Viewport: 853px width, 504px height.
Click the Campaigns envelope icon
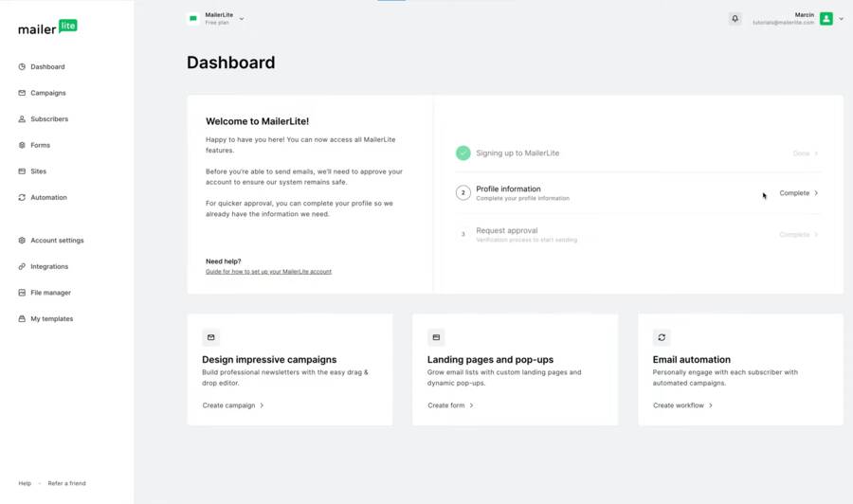pyautogui.click(x=22, y=93)
